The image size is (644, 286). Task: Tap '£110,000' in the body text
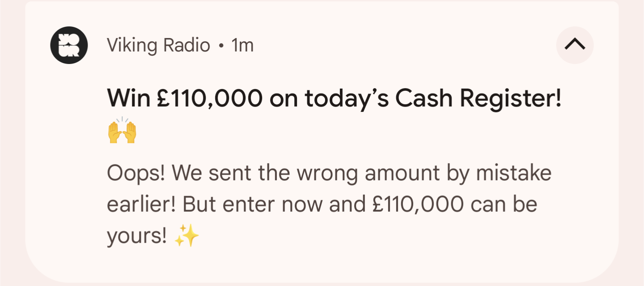(x=417, y=205)
